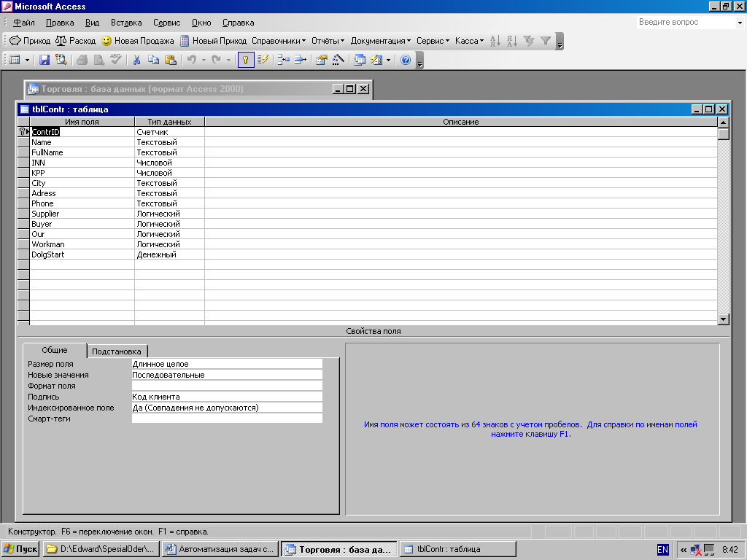Viewport: 747px width, 560px height.
Task: Click the Redo arrow icon
Action: pyautogui.click(x=216, y=60)
